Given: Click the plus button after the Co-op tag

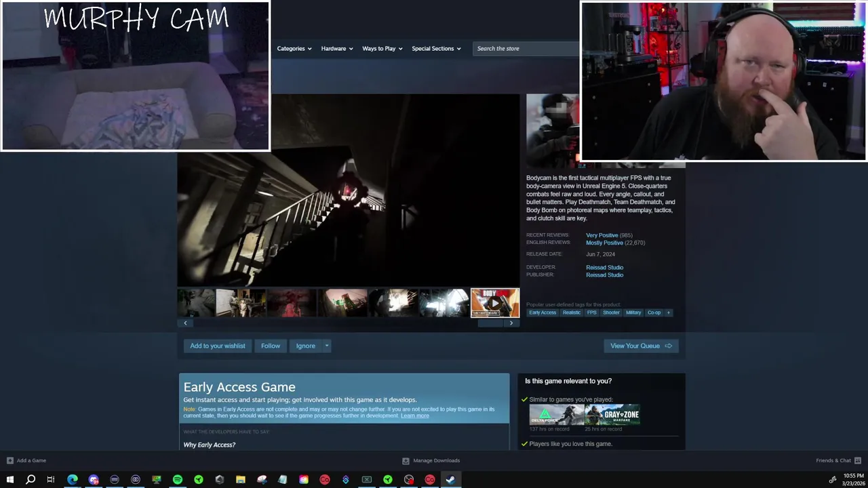Looking at the screenshot, I should pos(668,312).
